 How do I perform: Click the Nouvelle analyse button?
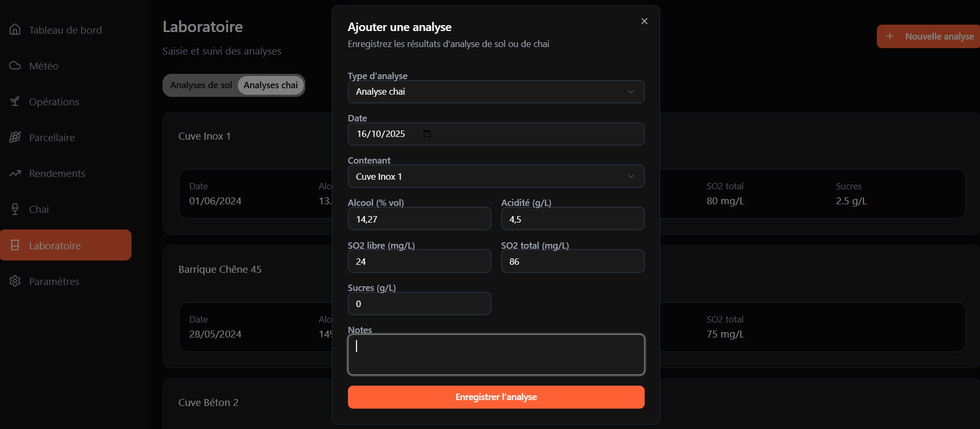click(930, 36)
